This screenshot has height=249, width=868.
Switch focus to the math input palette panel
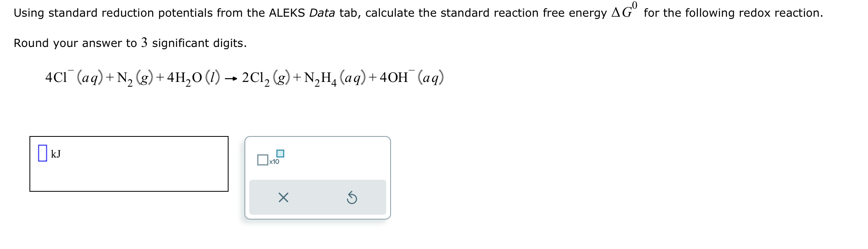point(317,177)
